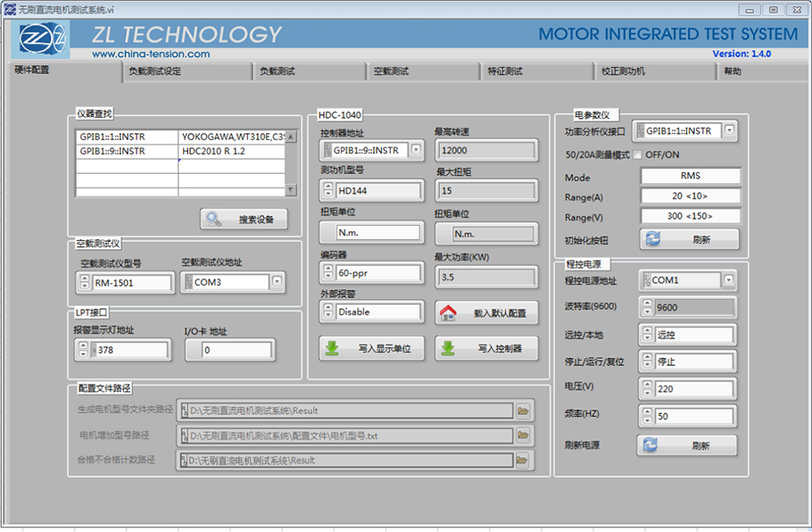Click the magnifier icon on 搜索设备 button
Image resolution: width=812 pixels, height=532 pixels.
point(214,219)
